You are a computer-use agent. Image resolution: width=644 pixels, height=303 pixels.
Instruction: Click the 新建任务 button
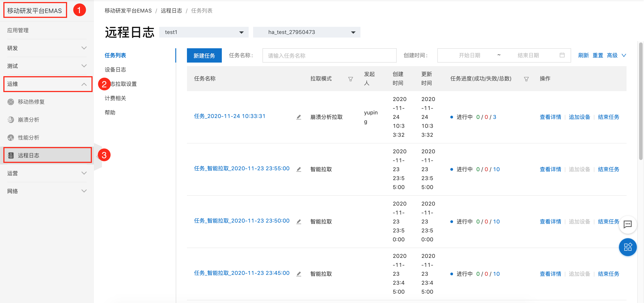click(204, 55)
